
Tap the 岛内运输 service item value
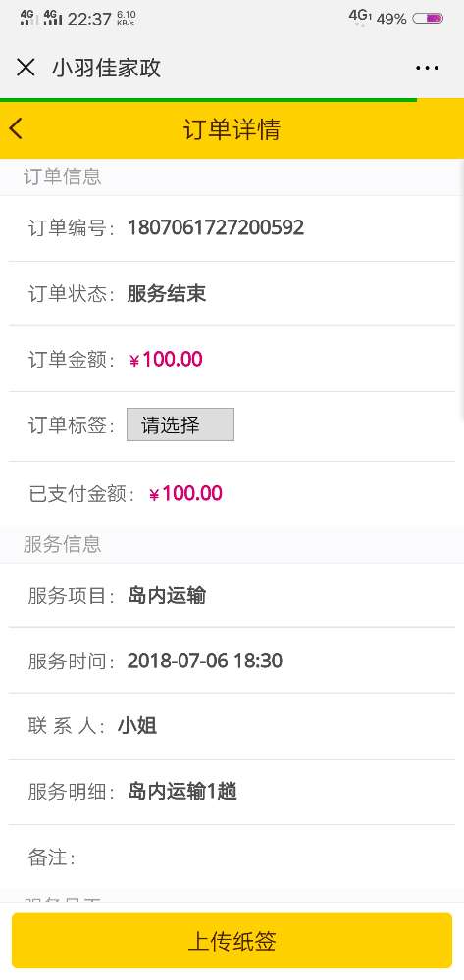167,595
